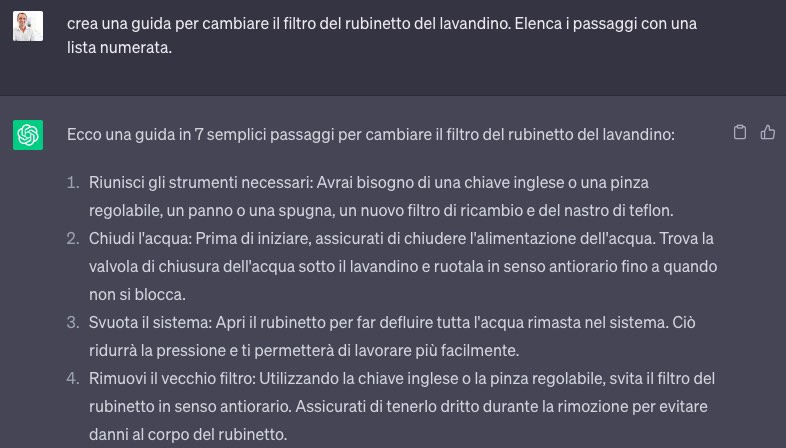Click list number 4 marker
The height and width of the screenshot is (448, 786).
(72, 379)
